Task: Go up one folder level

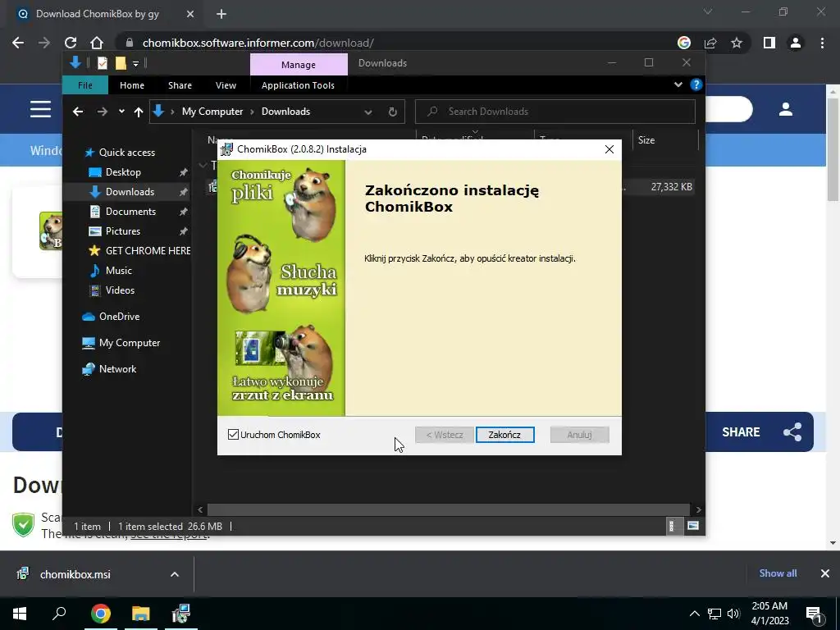Action: pyautogui.click(x=138, y=112)
